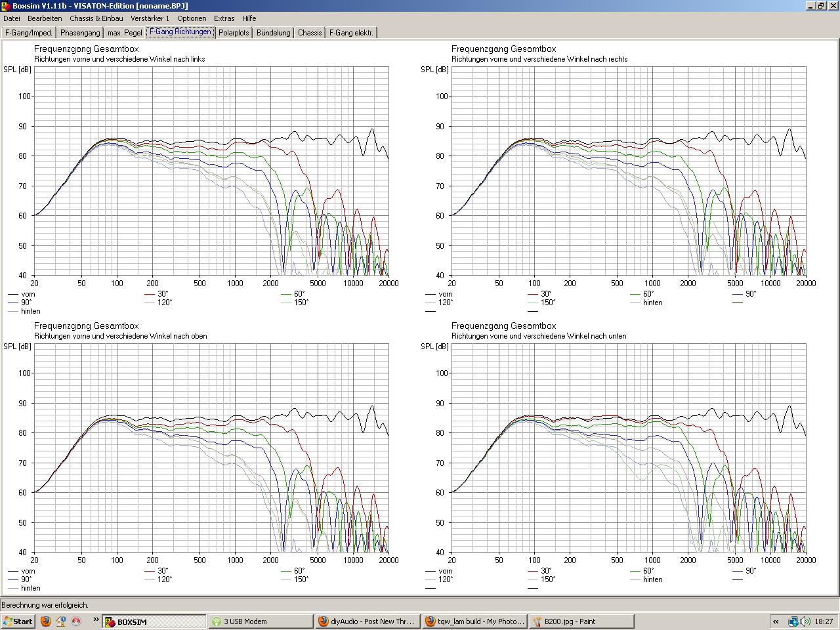Viewport: 840px width, 630px height.
Task: Open the Datei menu
Action: pos(12,18)
